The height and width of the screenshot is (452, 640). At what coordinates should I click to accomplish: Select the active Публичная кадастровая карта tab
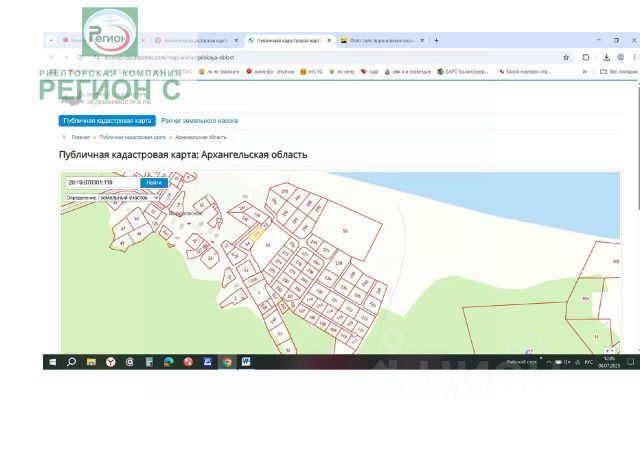[x=290, y=41]
